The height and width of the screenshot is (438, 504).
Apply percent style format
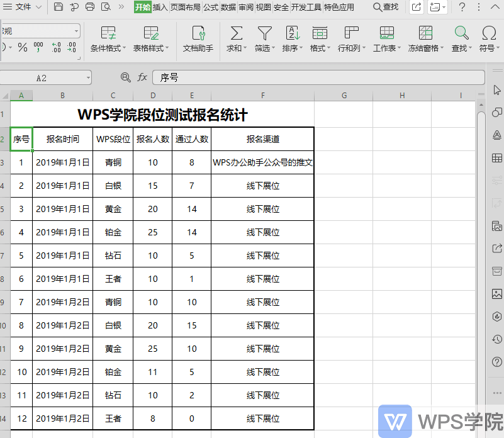tap(23, 48)
